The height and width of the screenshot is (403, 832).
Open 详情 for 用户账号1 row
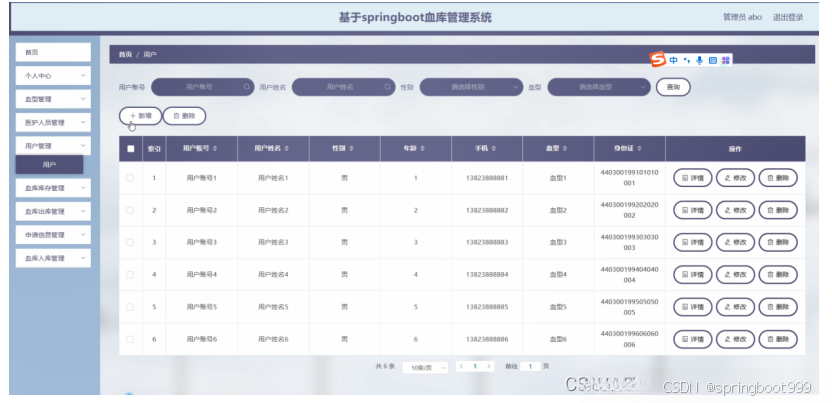693,178
